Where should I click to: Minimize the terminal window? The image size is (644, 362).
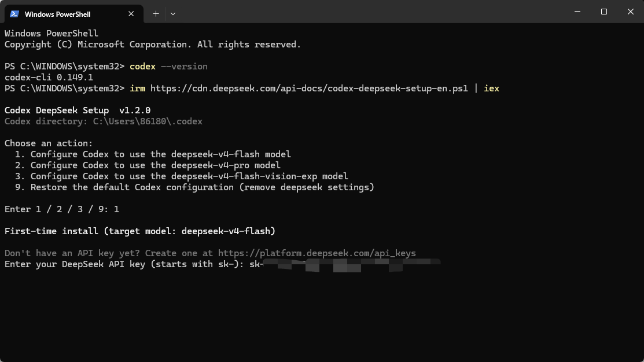577,12
